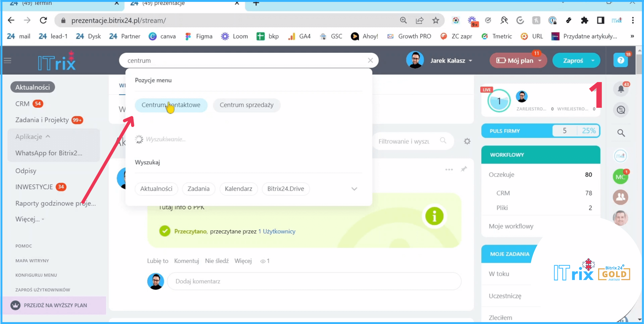The image size is (644, 324).
Task: Click the Zaproś button
Action: tap(573, 61)
